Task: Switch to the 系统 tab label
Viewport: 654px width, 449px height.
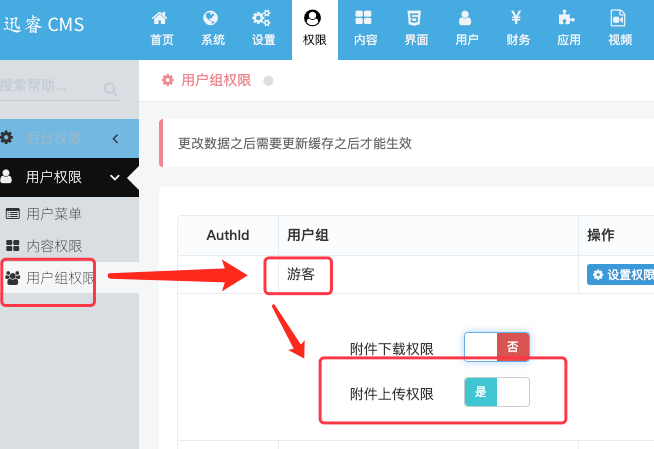Action: pos(213,40)
